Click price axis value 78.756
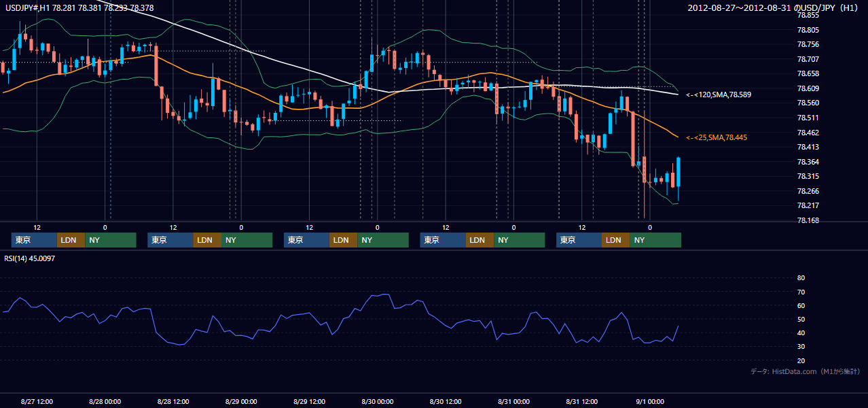The image size is (868, 408). click(x=808, y=45)
